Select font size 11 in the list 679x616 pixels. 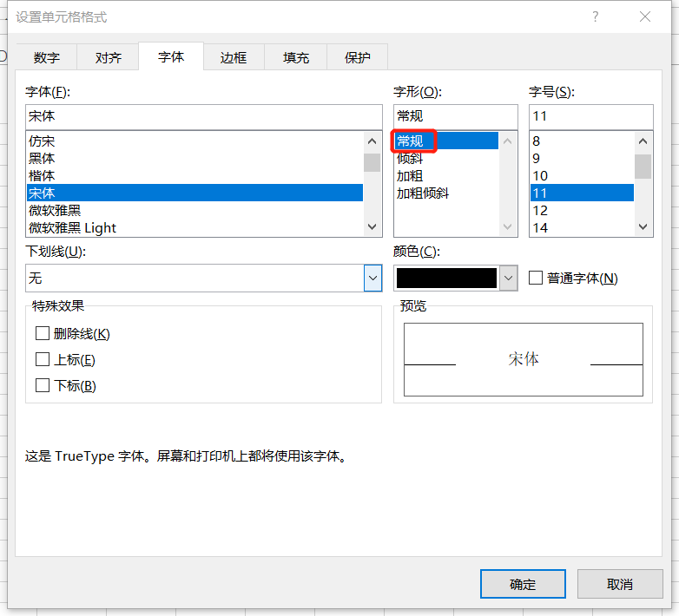pyautogui.click(x=582, y=193)
